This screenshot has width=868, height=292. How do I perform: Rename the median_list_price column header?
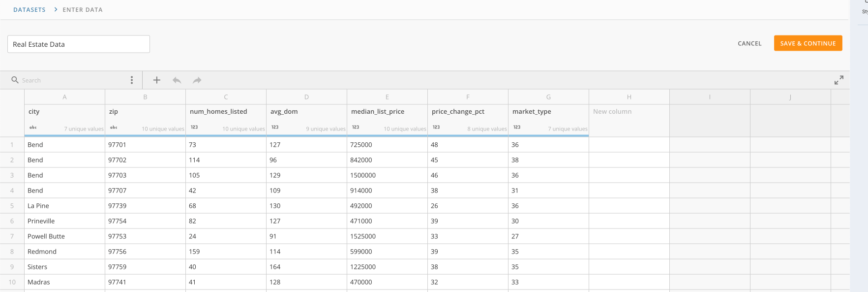pyautogui.click(x=378, y=112)
